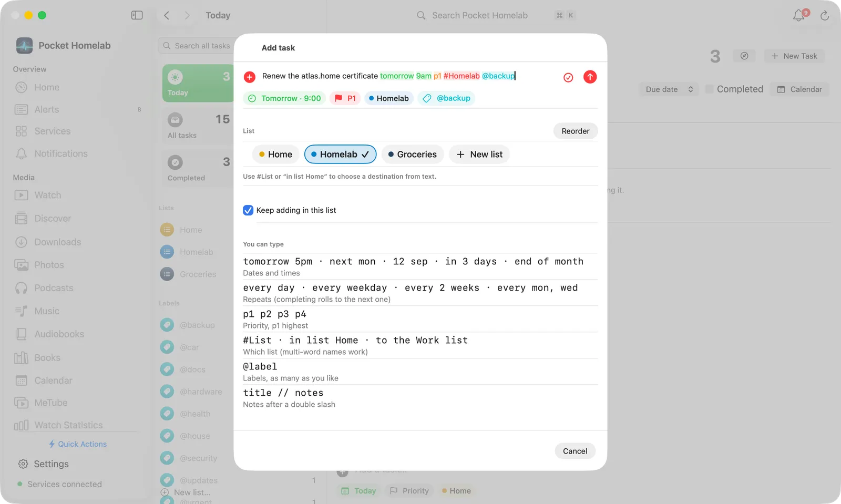Open Music in the sidebar
Viewport: 841px width, 504px height.
pyautogui.click(x=47, y=311)
